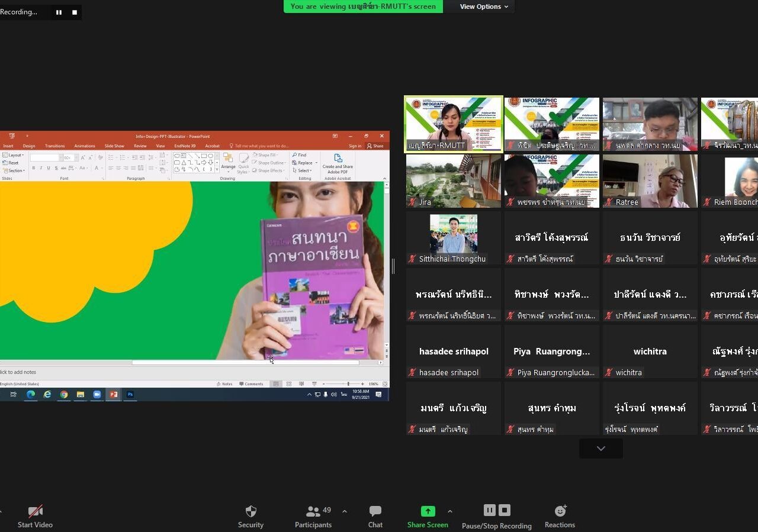Click Create and Share Adobe PDF
This screenshot has height=532, width=758.
[x=338, y=164]
